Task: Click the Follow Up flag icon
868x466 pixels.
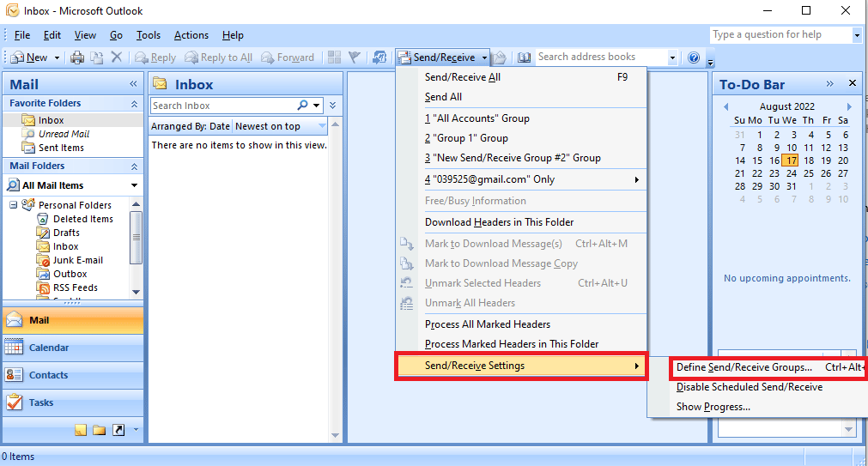Action: [x=355, y=57]
